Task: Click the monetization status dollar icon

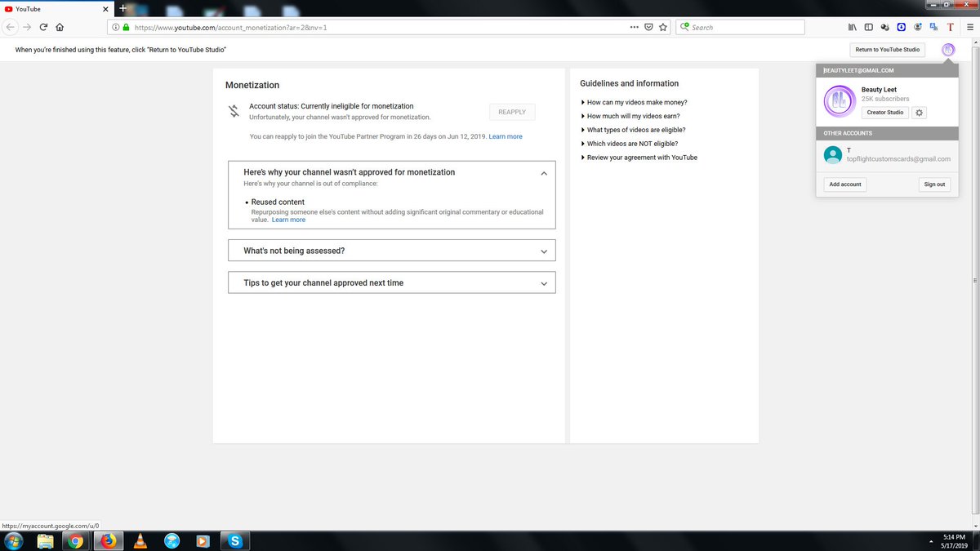Action: [234, 111]
